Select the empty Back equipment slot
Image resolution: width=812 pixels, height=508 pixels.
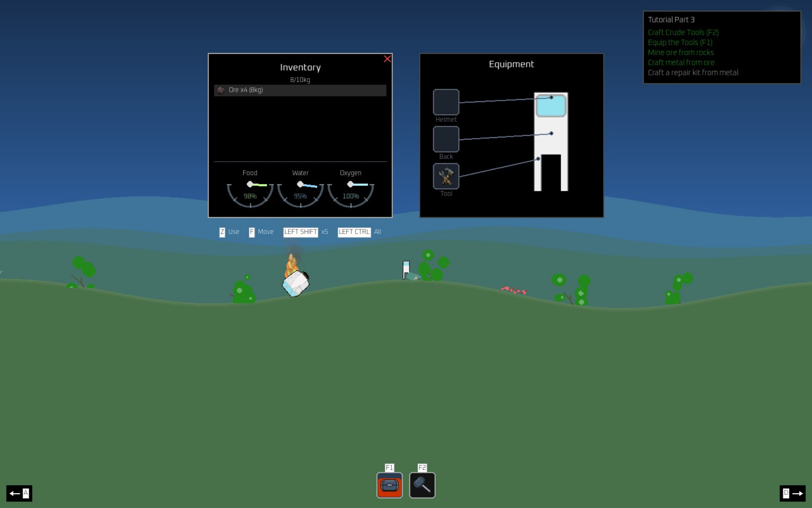[446, 139]
